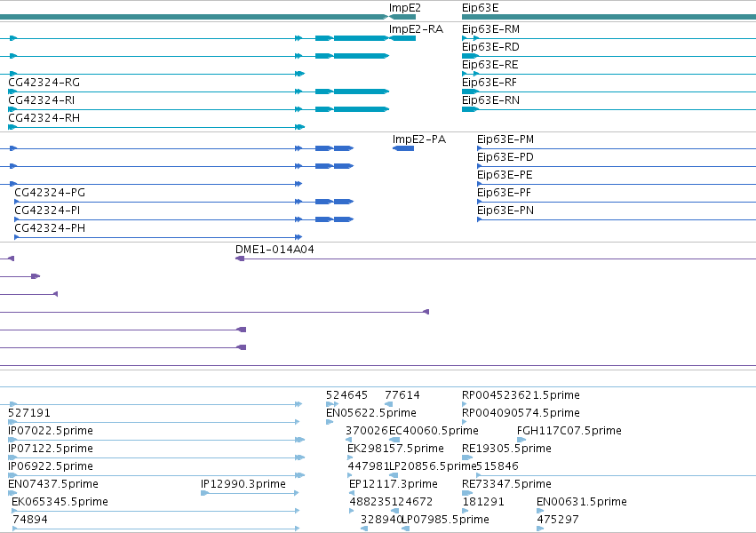Choose protein Eip63E-PN
The height and width of the screenshot is (533, 756).
point(505,211)
